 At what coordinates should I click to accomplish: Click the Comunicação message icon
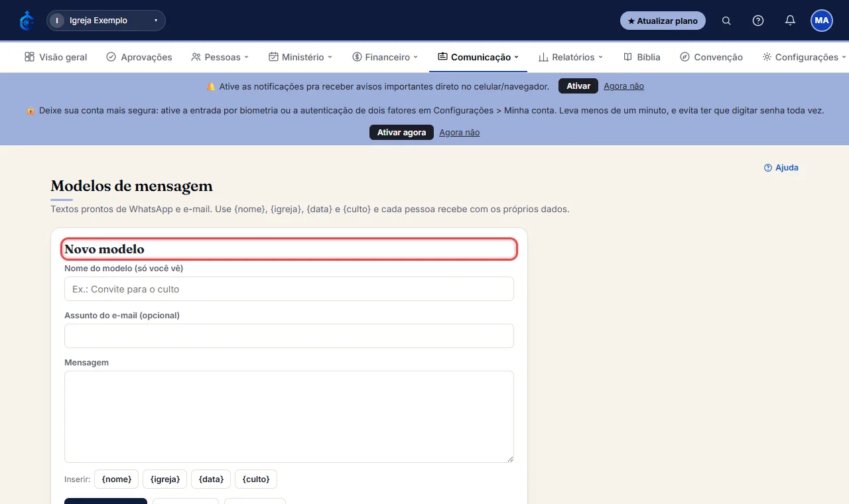[x=442, y=57]
